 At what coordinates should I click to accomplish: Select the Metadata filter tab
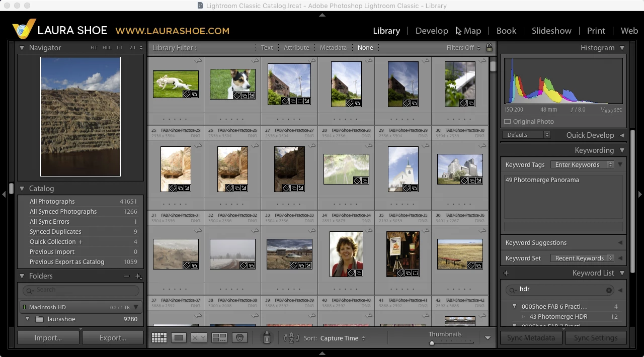[x=333, y=48]
